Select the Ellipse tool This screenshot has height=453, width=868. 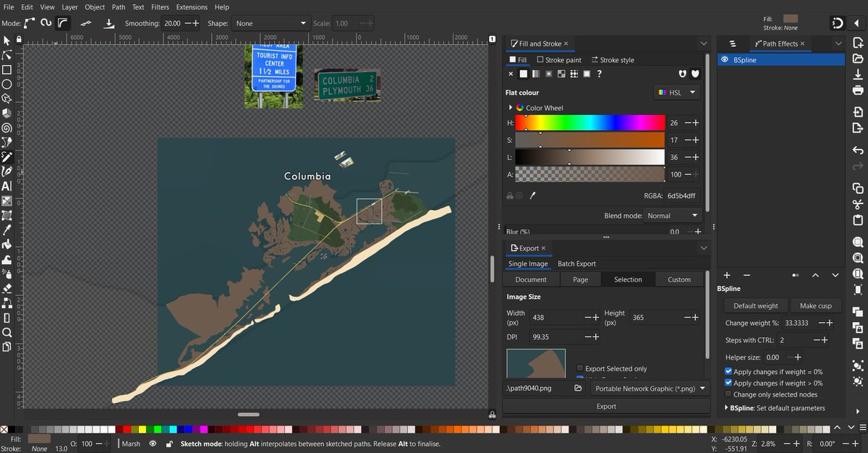[7, 84]
